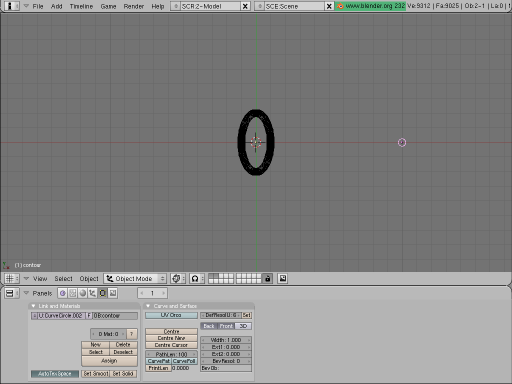This screenshot has width=512, height=384.
Task: Click the render this window image icon
Action: (283, 278)
